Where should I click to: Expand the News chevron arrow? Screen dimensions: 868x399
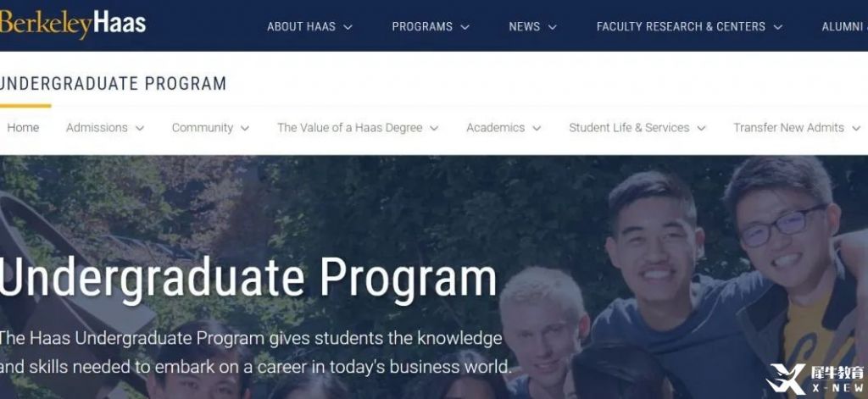coord(552,27)
